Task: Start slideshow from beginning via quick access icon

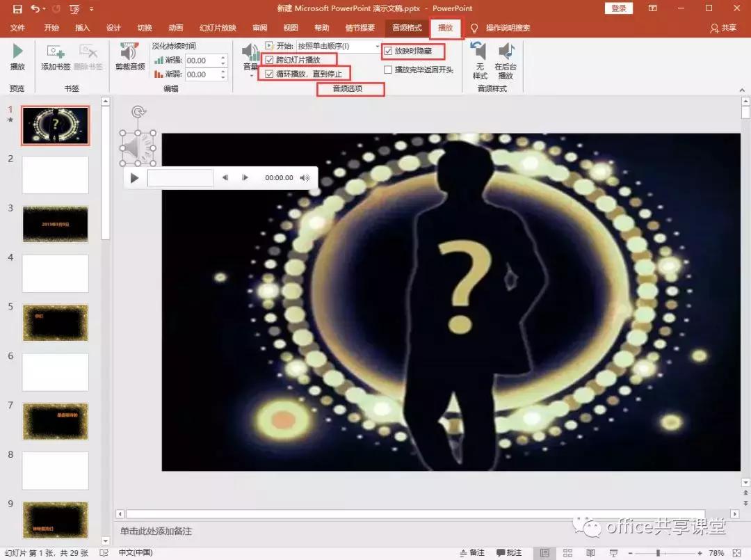Action: pos(74,8)
